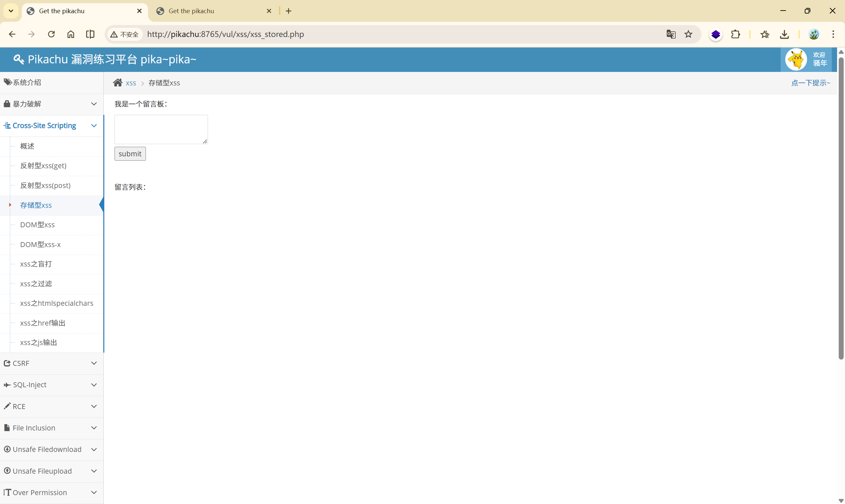Viewport: 845px width, 504px height.
Task: Click the home icon in browser toolbar
Action: pos(71,34)
